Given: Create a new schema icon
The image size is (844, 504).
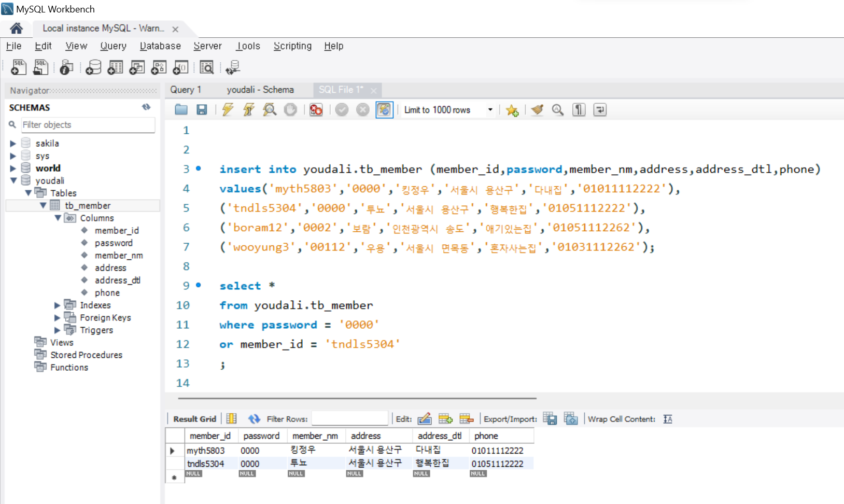Looking at the screenshot, I should tap(93, 67).
